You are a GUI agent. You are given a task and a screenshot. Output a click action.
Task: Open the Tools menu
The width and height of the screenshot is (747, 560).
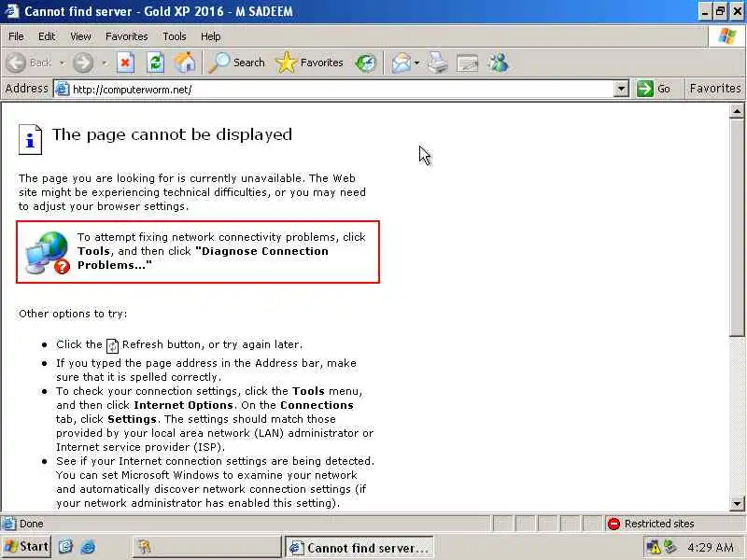tap(175, 36)
